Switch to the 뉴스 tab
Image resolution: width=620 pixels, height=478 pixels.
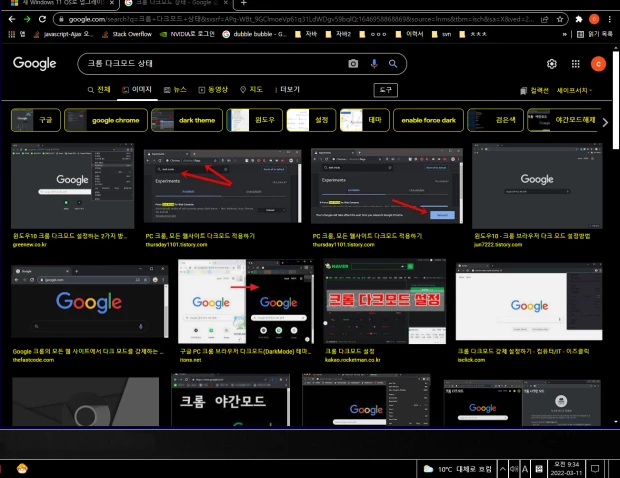click(175, 90)
